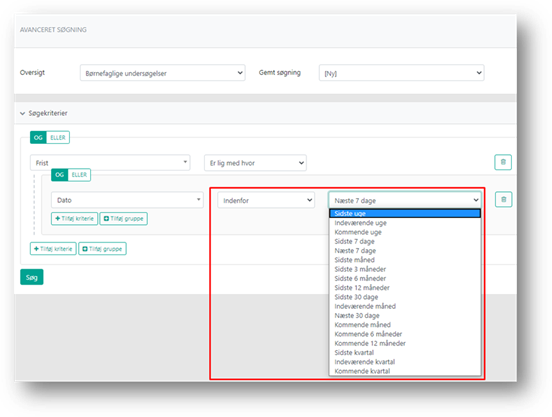Click the Søg button

32,277
